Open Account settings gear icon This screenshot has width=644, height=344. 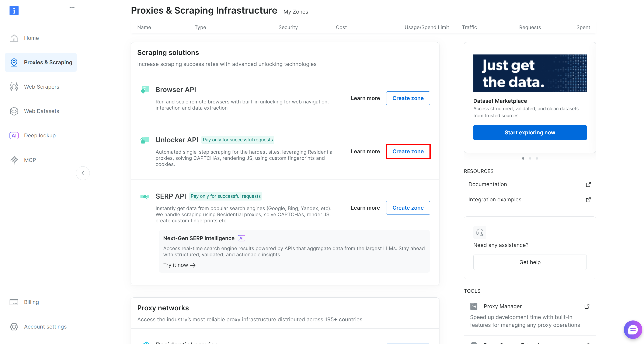coord(14,327)
